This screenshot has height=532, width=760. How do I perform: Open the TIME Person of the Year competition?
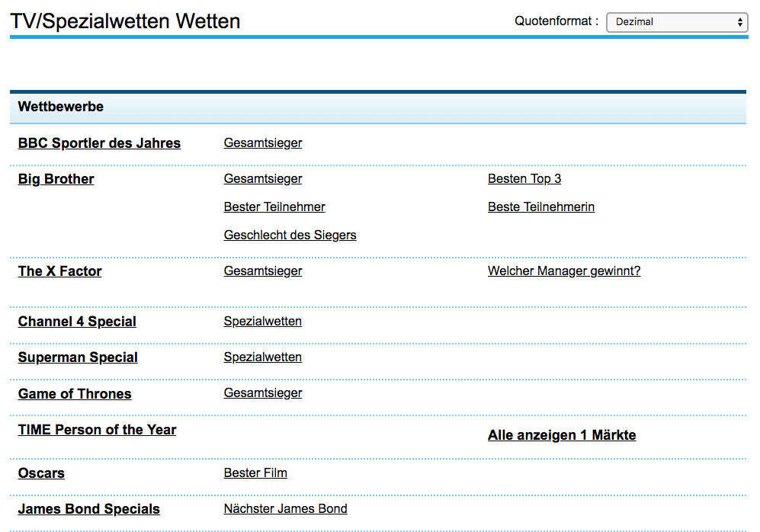(97, 429)
